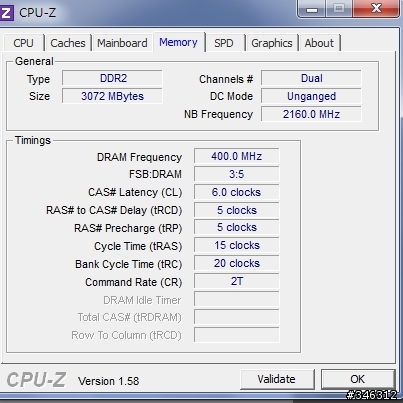This screenshot has height=403, width=403.
Task: Click the Type label in General
Action: pos(38,79)
